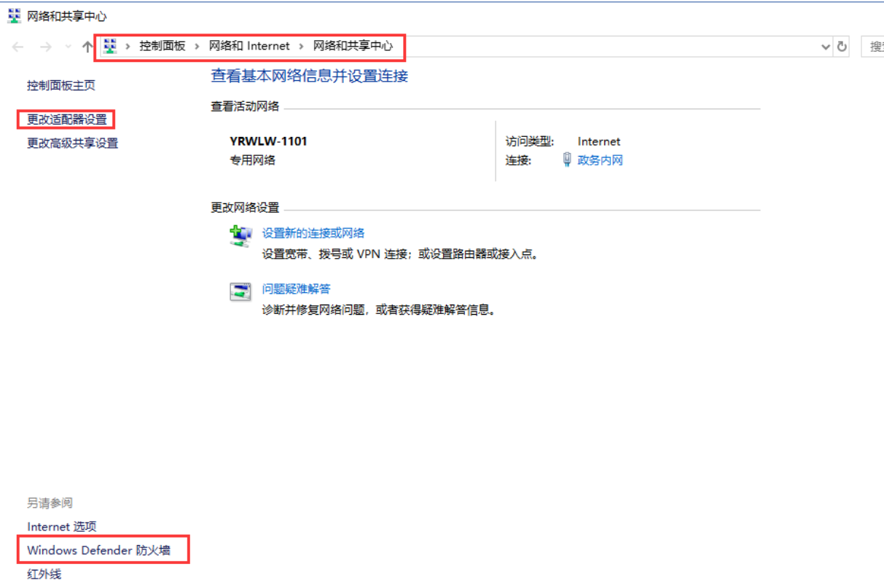This screenshot has height=588, width=884.
Task: Open Windows Defender 防火墙
Action: [98, 550]
